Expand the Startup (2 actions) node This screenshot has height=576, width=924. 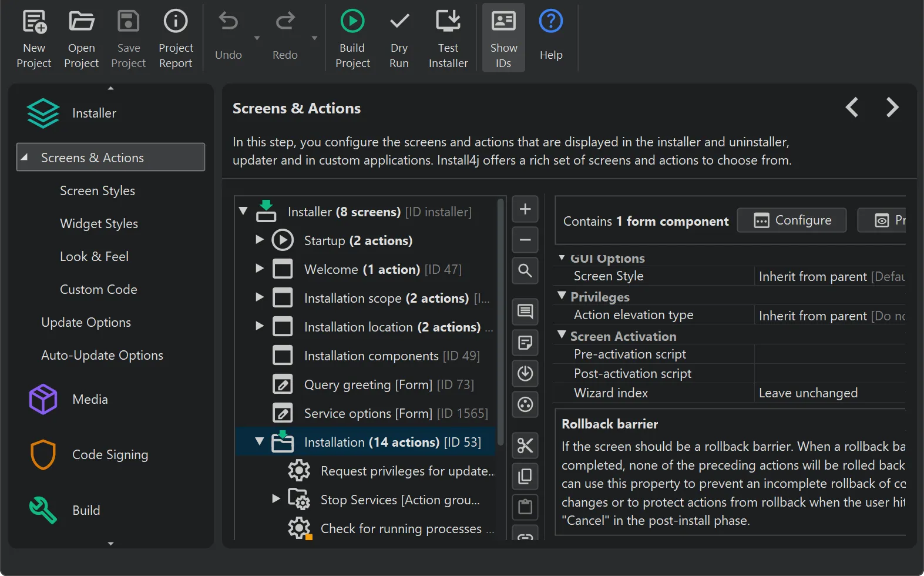(260, 239)
